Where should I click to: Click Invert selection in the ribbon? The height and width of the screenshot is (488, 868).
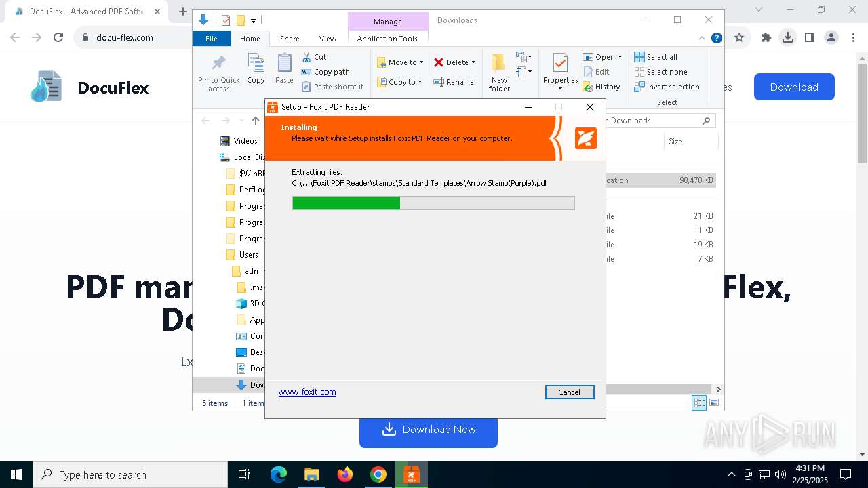667,87
